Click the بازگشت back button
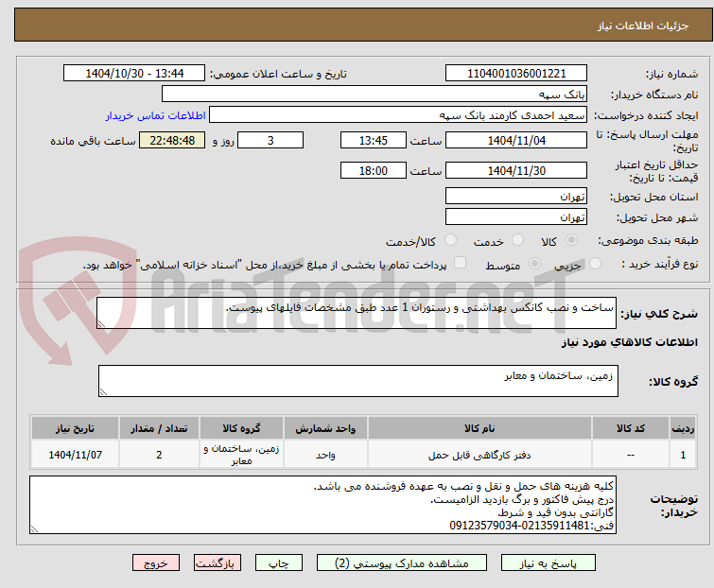714x588 pixels. [x=218, y=563]
